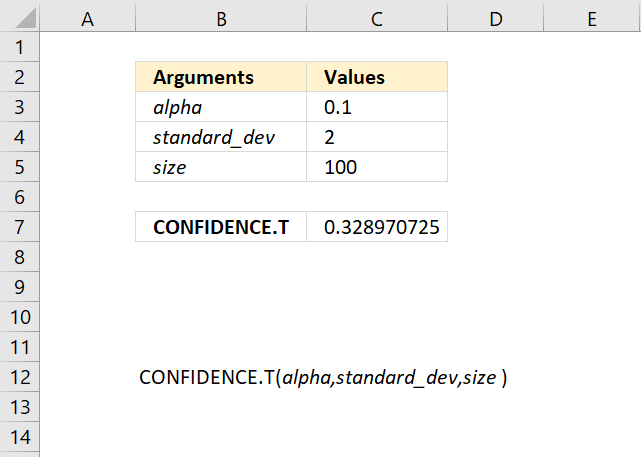Viewport: 641px width, 457px height.
Task: Select row 12 header
Action: (20, 377)
